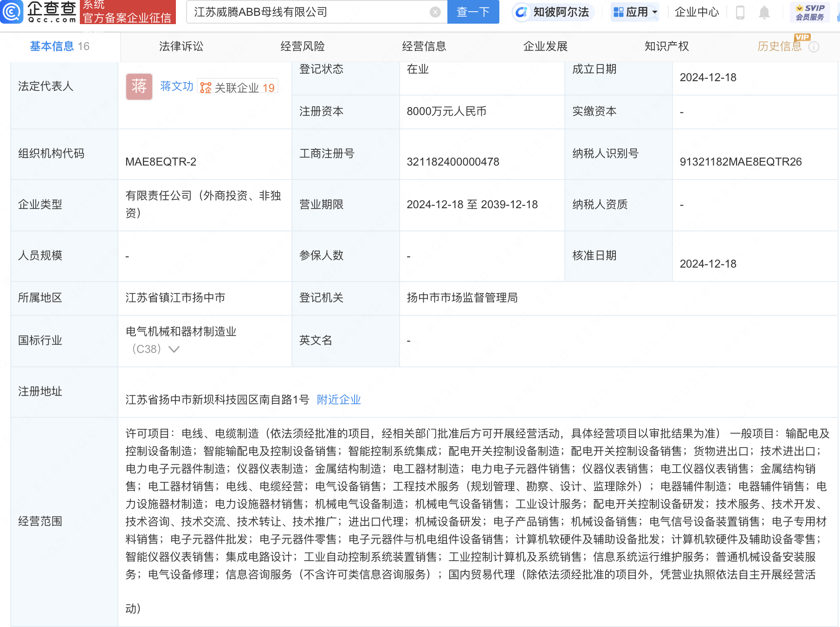Switch to 法律诉讼 tab

[x=181, y=46]
